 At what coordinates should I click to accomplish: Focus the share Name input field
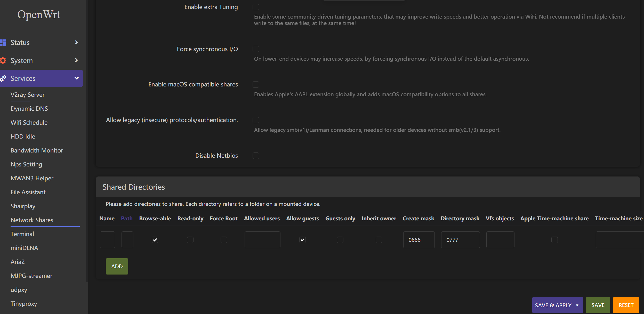[x=107, y=240]
